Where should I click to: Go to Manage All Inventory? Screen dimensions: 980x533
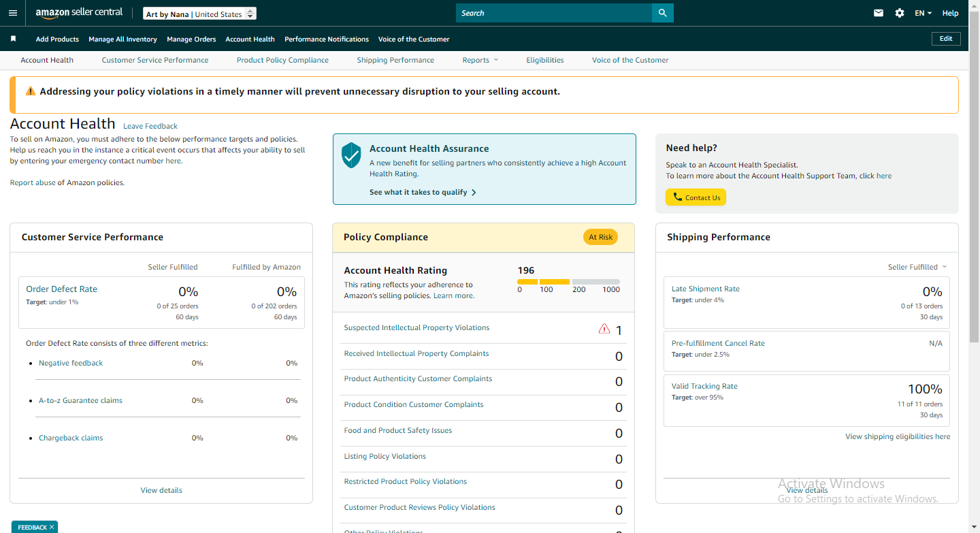122,39
